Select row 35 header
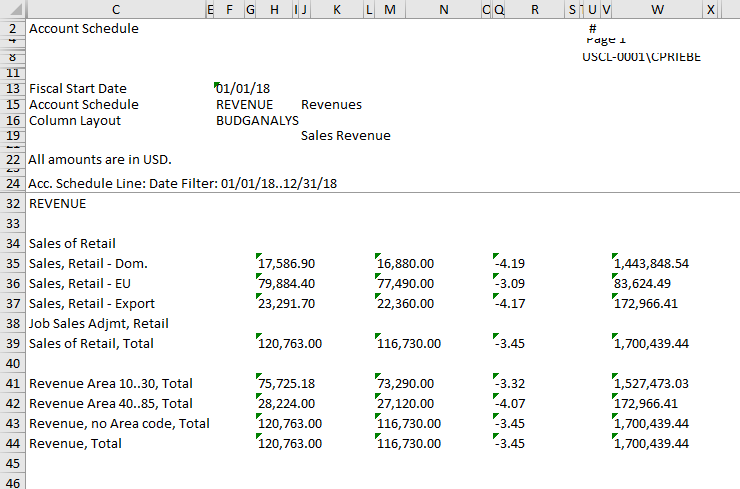The image size is (740, 489). [x=12, y=264]
